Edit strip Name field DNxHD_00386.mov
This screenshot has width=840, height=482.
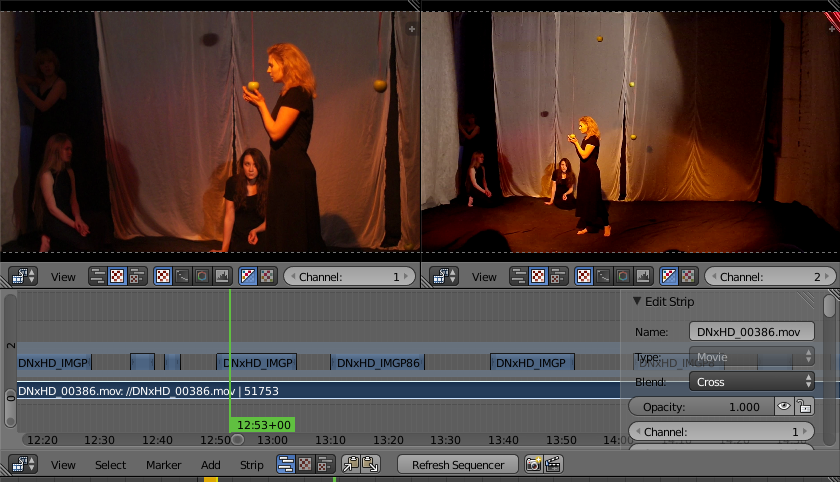(x=752, y=332)
